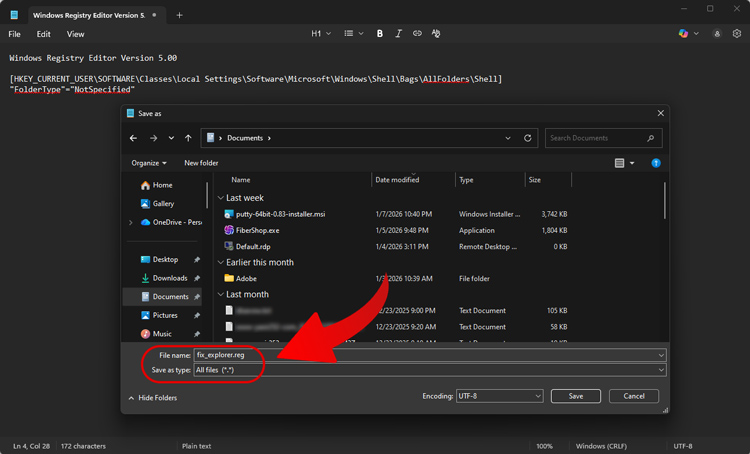Open the account profile icon
The height and width of the screenshot is (454, 750).
(x=717, y=33)
